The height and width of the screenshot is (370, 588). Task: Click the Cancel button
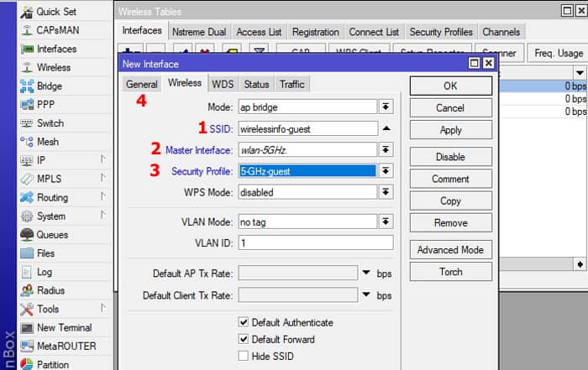(451, 108)
